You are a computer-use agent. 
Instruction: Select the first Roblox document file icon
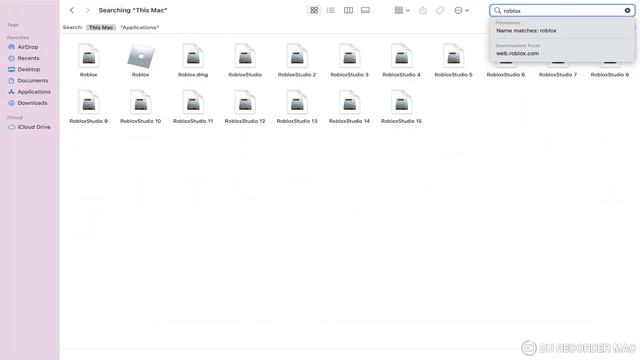[x=89, y=56]
